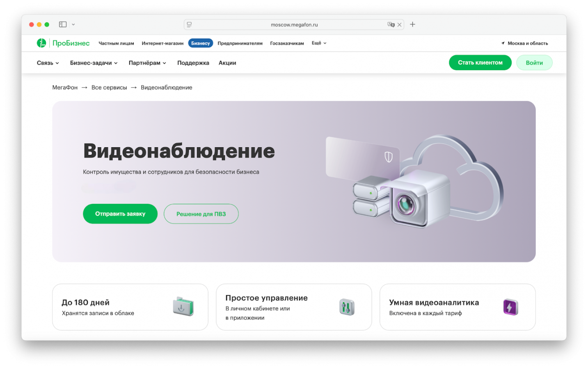Click the MegaFon ПроБизнес logo
Screen dimensions: 588x369
click(63, 43)
